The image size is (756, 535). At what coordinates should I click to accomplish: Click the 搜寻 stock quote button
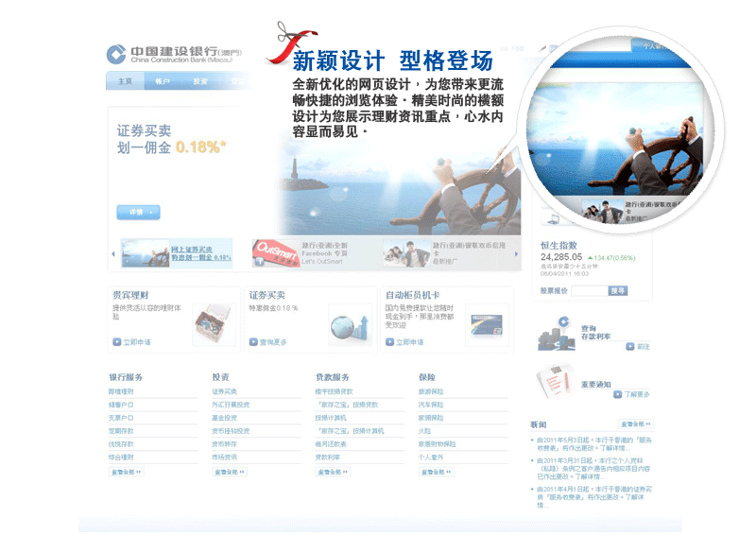(x=618, y=291)
